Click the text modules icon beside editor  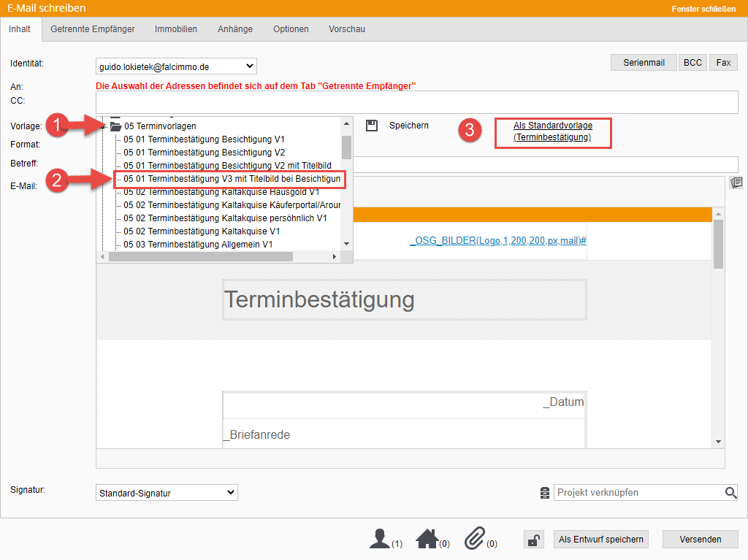[736, 182]
